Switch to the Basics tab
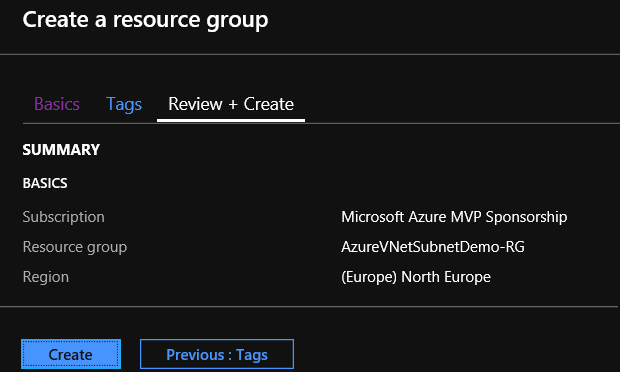The height and width of the screenshot is (372, 620). [x=57, y=104]
